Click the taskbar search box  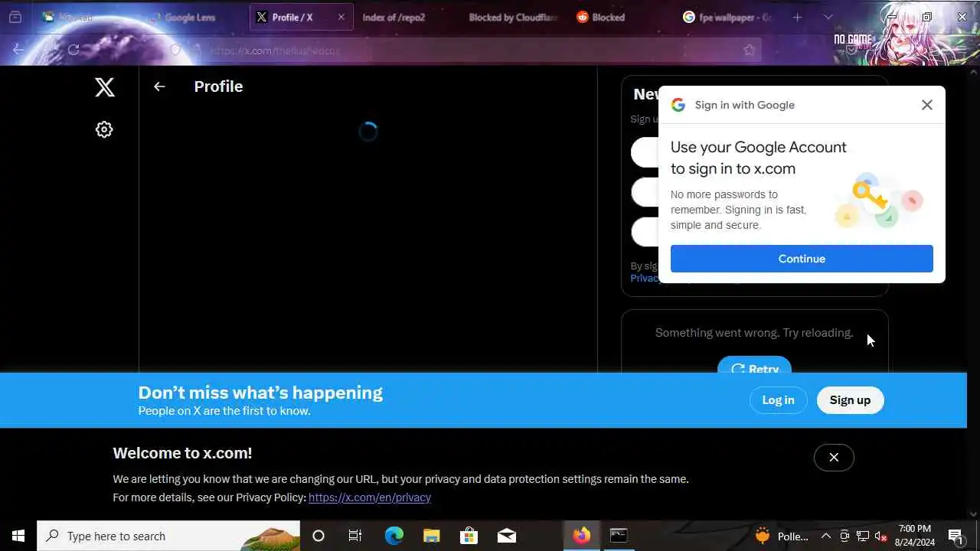pos(168,536)
